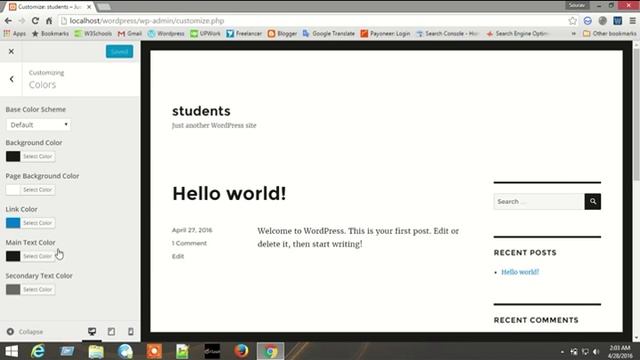Select the Customize: students browser tab
The height and width of the screenshot is (360, 640).
point(50,7)
